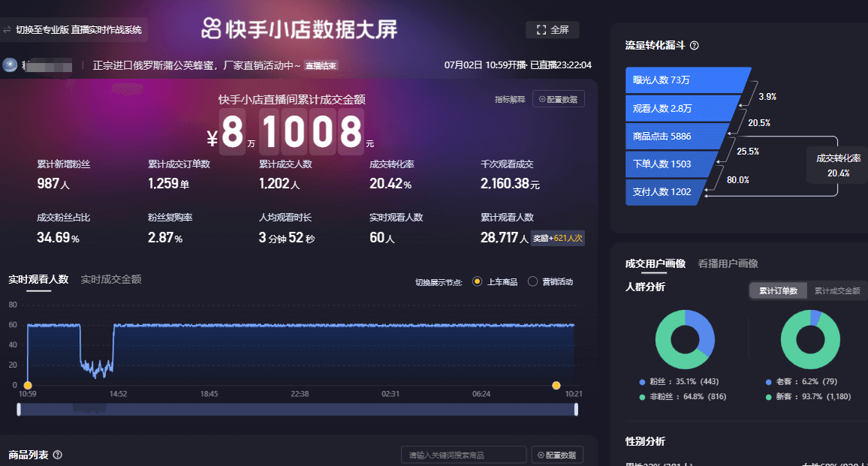Switch 人群分析 to 累计成交金额 view

coord(839,290)
